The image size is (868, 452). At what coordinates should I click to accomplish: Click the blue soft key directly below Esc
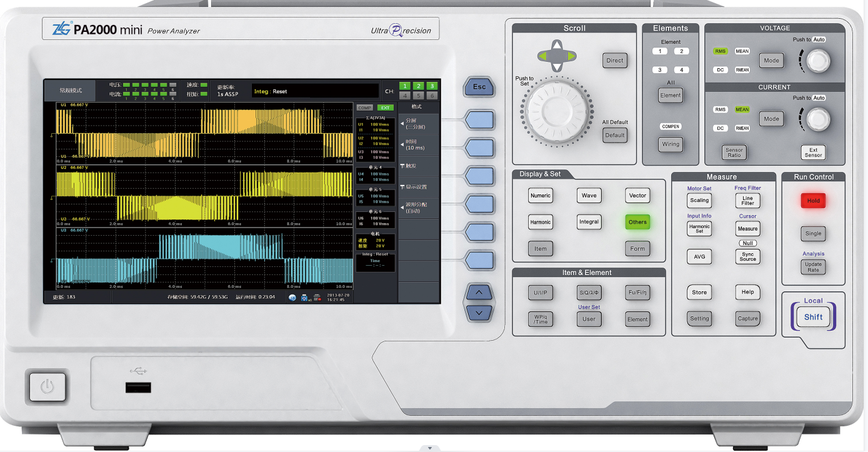tap(479, 120)
